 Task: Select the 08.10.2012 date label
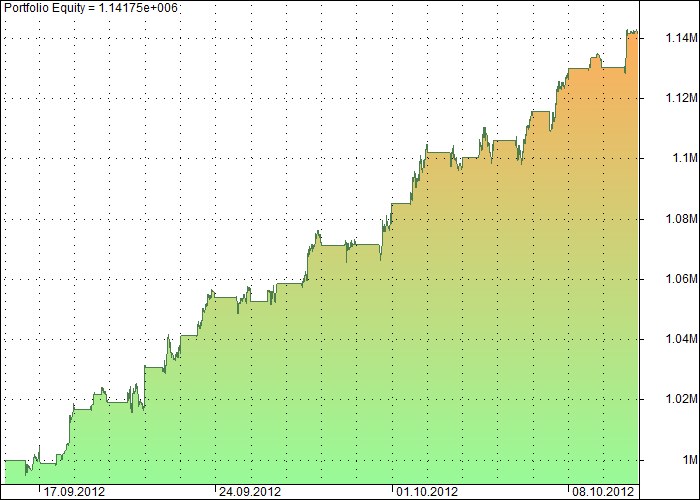coord(604,492)
